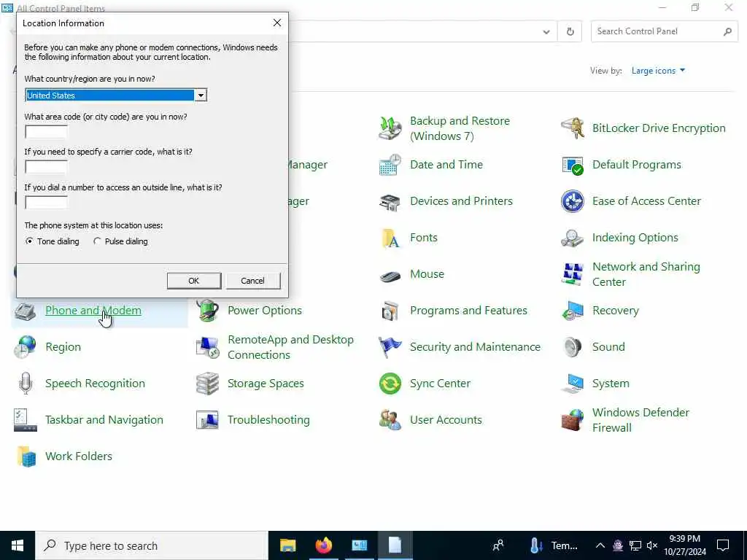The height and width of the screenshot is (560, 747).
Task: Open Storage Spaces icon
Action: [x=208, y=384]
